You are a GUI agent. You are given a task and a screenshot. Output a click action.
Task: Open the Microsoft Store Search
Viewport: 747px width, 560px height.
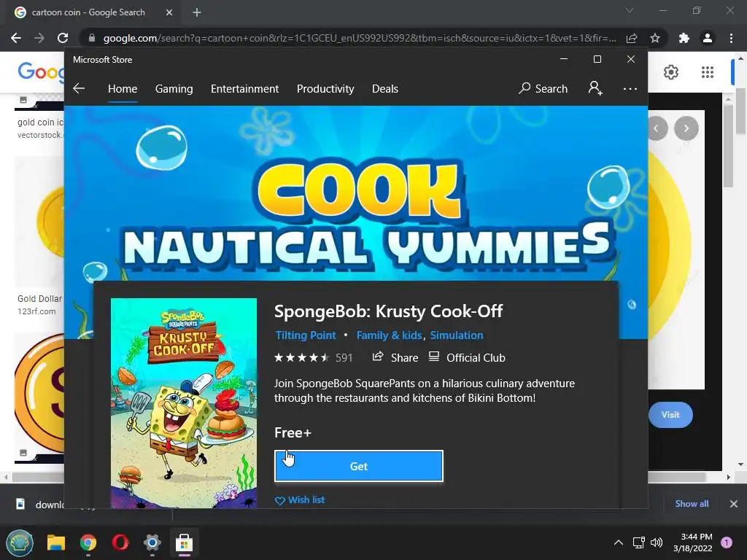(543, 88)
